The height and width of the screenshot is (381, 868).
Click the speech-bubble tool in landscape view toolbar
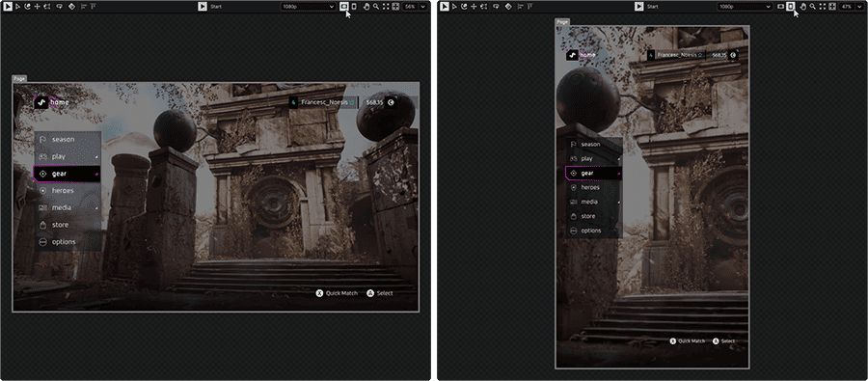click(x=60, y=6)
